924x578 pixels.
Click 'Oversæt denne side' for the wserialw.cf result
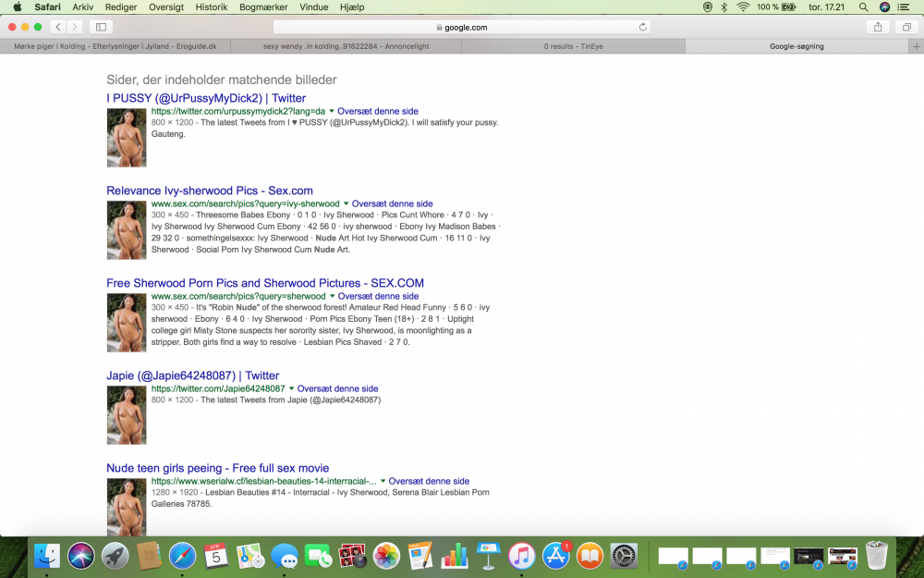coord(429,481)
